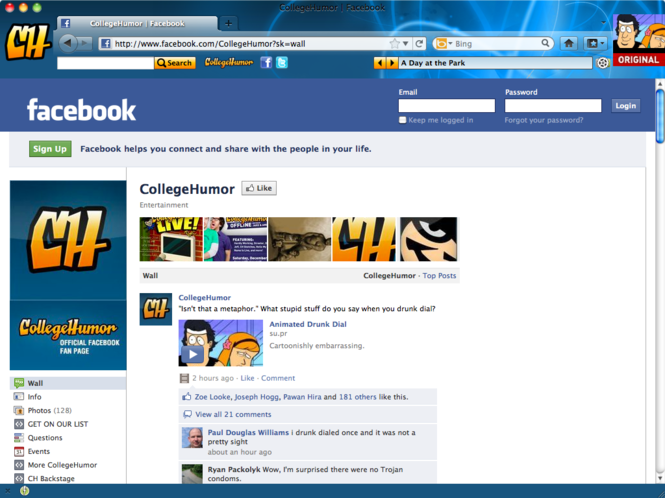Expand the Bing search engine dropdown

[450, 44]
